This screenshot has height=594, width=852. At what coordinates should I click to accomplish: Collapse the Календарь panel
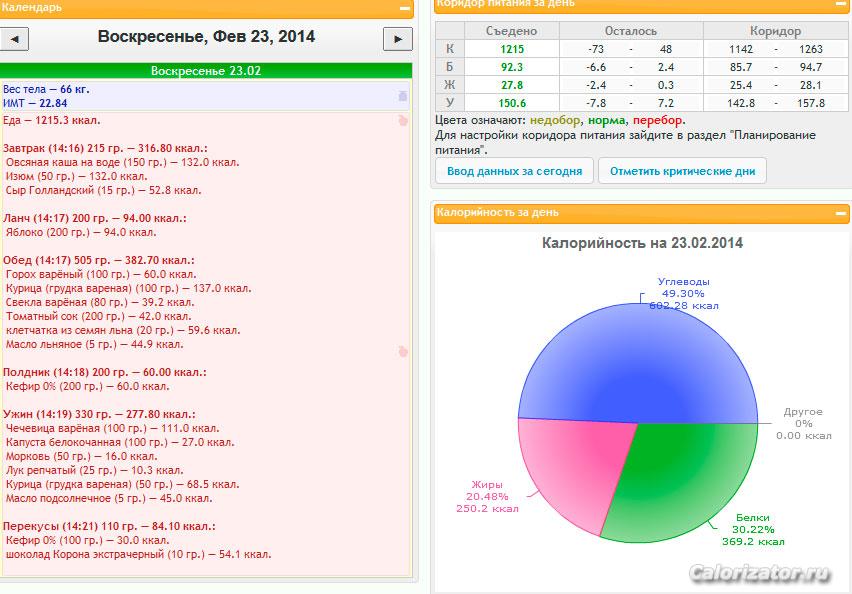click(405, 8)
